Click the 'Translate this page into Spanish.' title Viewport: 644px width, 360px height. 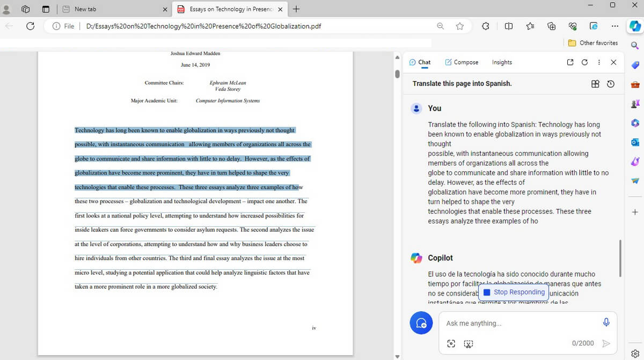(x=462, y=84)
